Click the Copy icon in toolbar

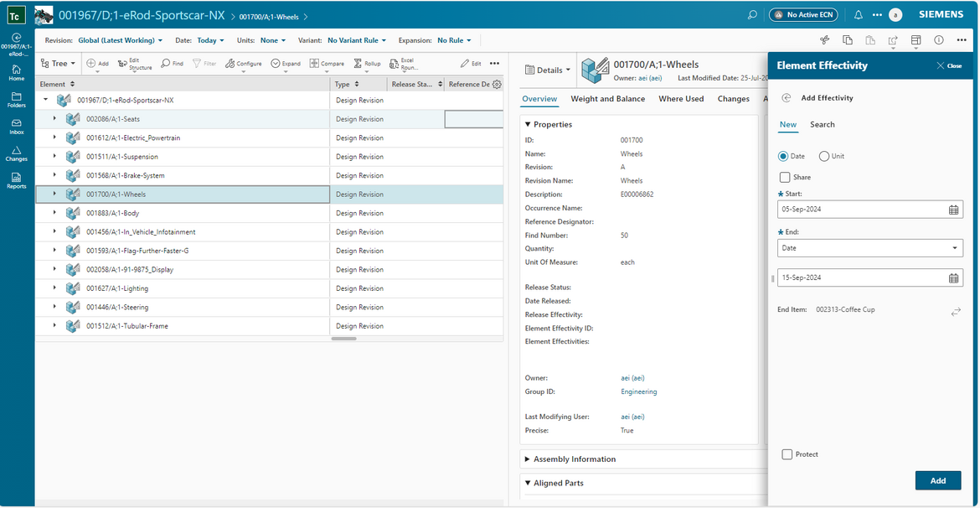(x=848, y=40)
